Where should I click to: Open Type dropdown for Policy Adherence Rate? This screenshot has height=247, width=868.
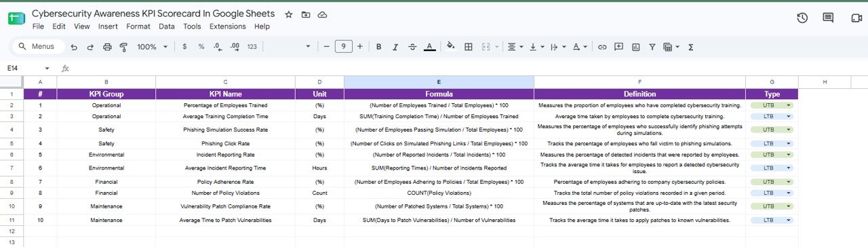(772, 182)
